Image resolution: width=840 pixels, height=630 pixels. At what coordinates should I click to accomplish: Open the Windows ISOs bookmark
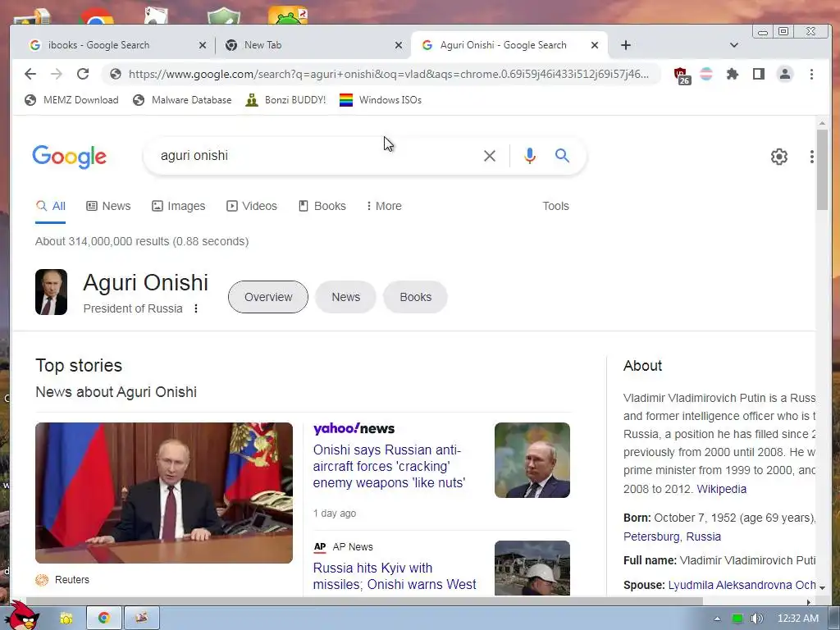381,99
